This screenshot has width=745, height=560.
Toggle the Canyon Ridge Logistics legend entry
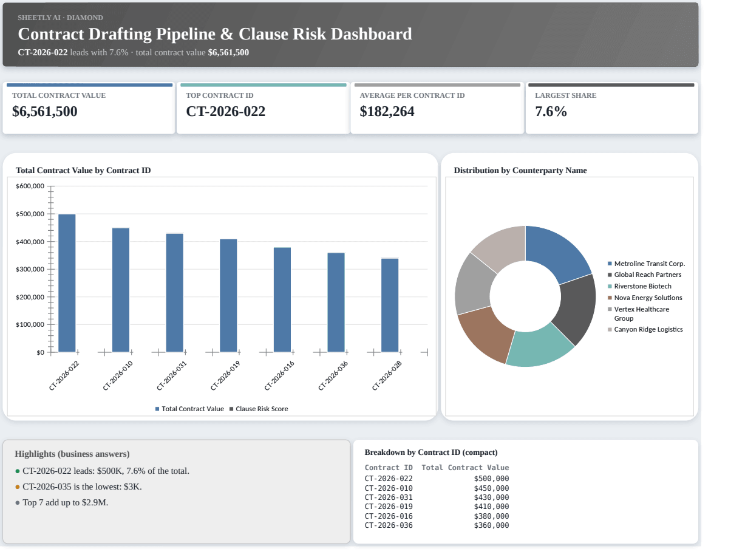[645, 329]
